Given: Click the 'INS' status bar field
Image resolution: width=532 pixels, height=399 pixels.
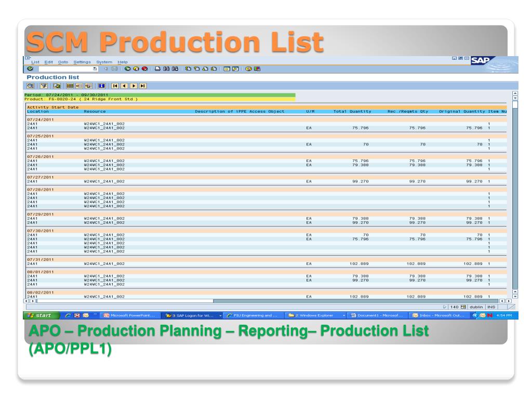Looking at the screenshot, I should (491, 307).
